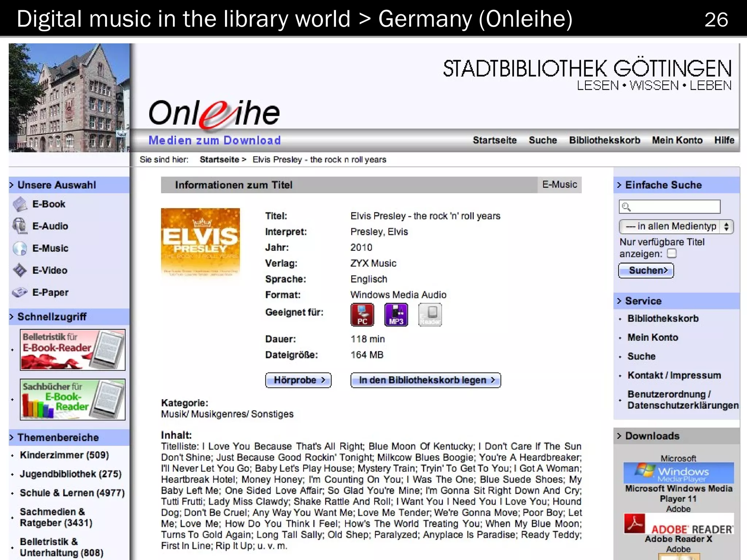747x560 pixels.
Task: Expand the Schnellzugriff section header
Action: (69, 317)
